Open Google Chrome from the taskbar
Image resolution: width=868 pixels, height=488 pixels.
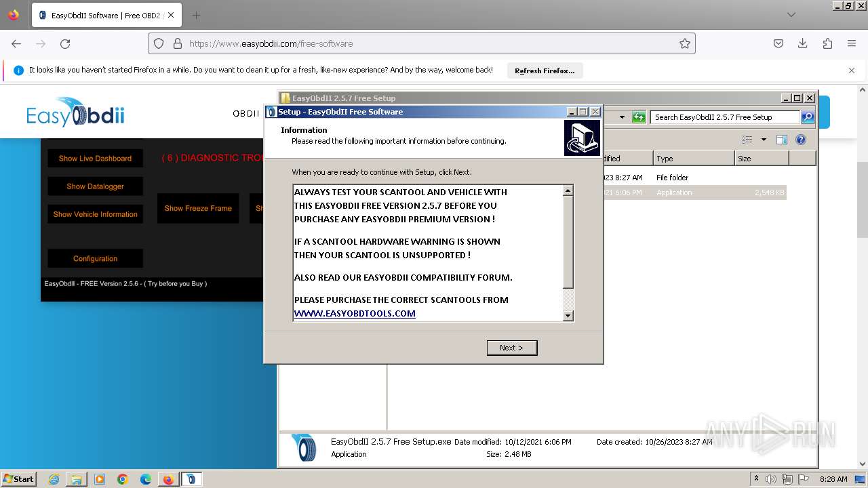123,479
